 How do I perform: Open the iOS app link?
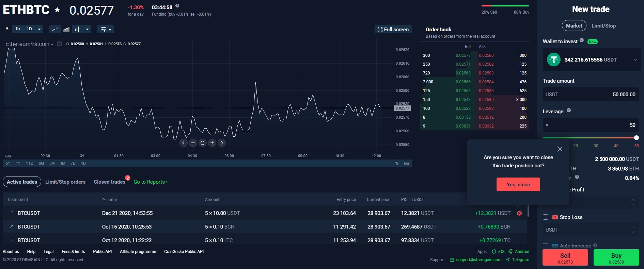click(498, 252)
